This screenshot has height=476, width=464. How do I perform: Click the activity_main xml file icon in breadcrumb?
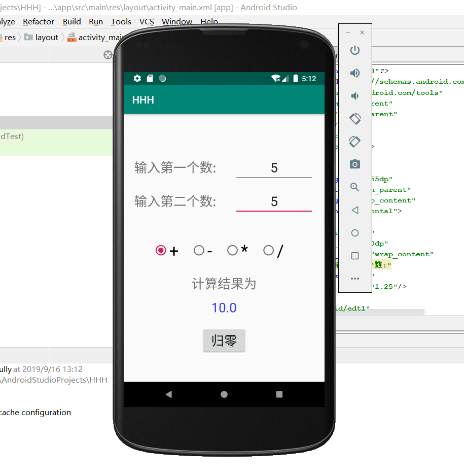point(72,38)
